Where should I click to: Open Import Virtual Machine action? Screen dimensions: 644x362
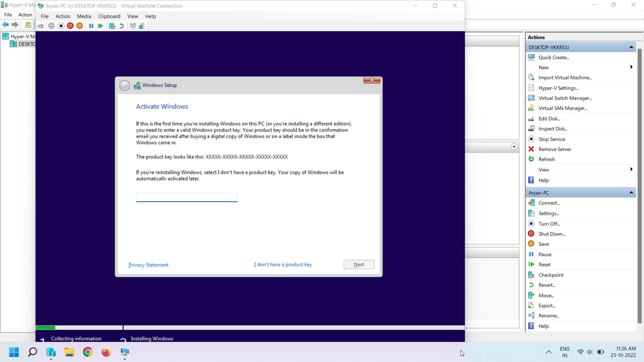click(x=565, y=78)
